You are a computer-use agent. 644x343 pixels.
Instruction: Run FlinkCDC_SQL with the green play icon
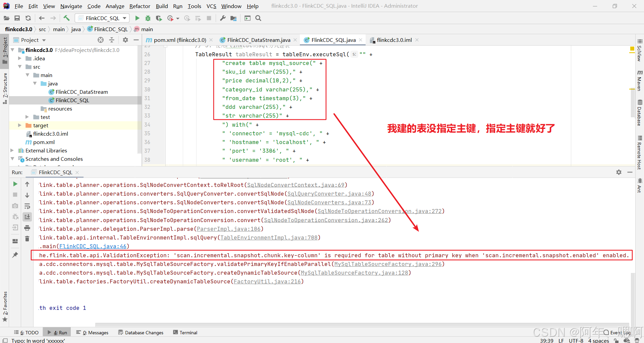(137, 18)
